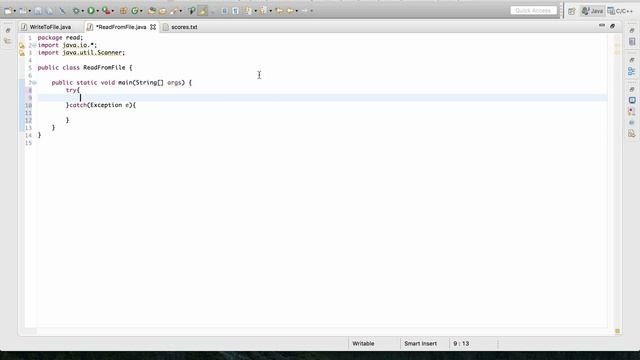Click the 'Smart Insert' status bar entry

pos(420,344)
